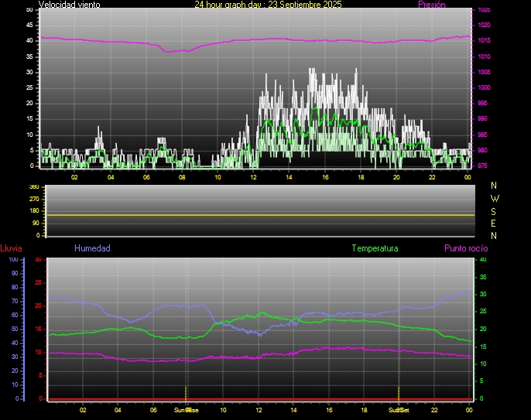Image resolution: width=531 pixels, height=420 pixels.
Task: Select the S compass direction label
Action: (495, 210)
